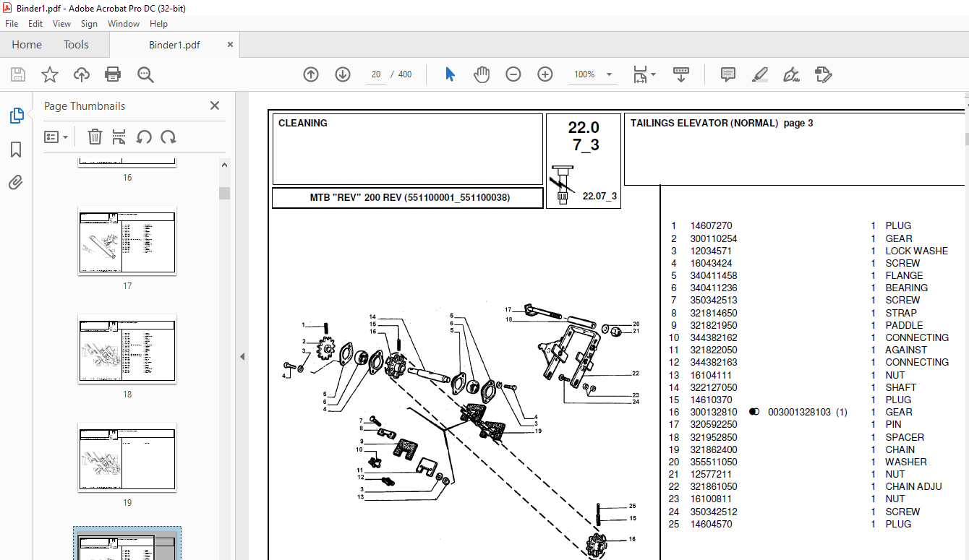The height and width of the screenshot is (560, 969).
Task: Click the SPACER description text
Action: [x=905, y=437]
